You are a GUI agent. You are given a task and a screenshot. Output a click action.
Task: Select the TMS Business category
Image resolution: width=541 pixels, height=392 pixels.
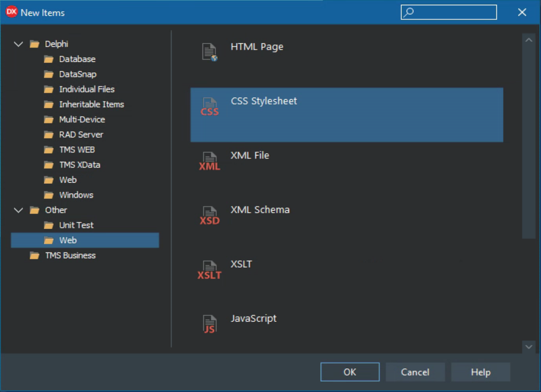tap(70, 255)
